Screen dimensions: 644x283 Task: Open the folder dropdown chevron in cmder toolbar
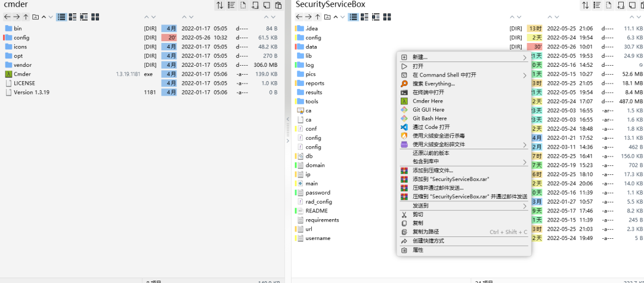[x=51, y=17]
